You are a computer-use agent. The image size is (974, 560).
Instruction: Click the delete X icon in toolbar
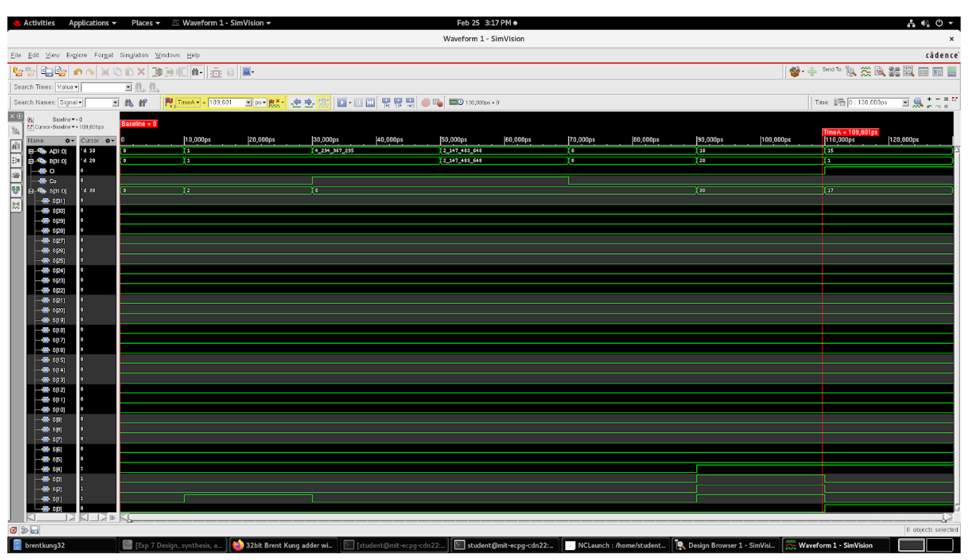coord(141,72)
